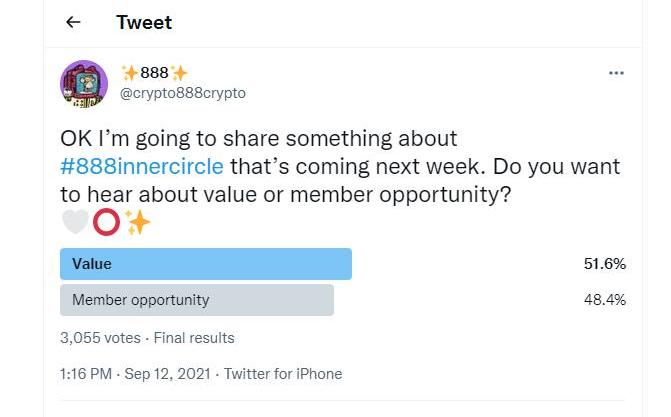Click the sparkle emoji before the 888 name
The width and height of the screenshot is (671, 417).
point(128,73)
